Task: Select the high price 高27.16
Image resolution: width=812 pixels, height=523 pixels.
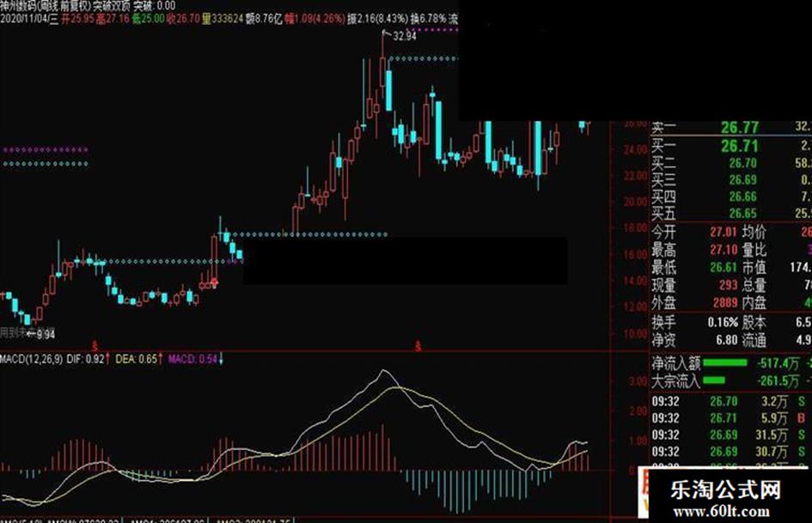Action: coord(113,19)
